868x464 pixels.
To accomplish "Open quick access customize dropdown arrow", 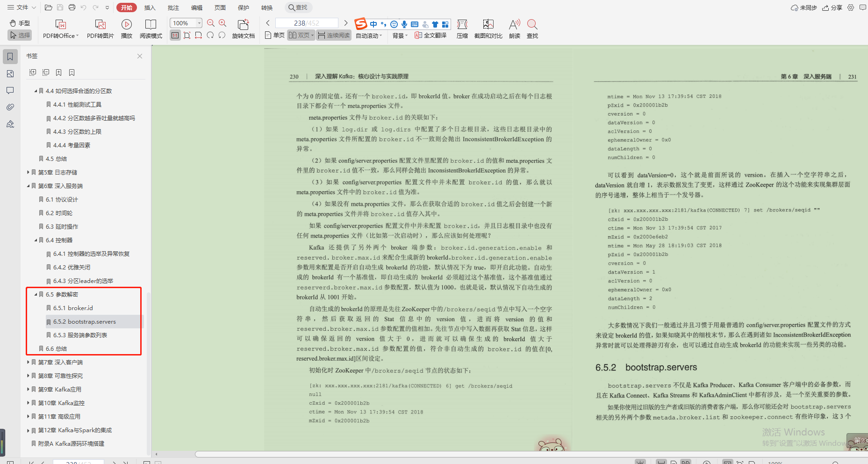I will 107,7.
